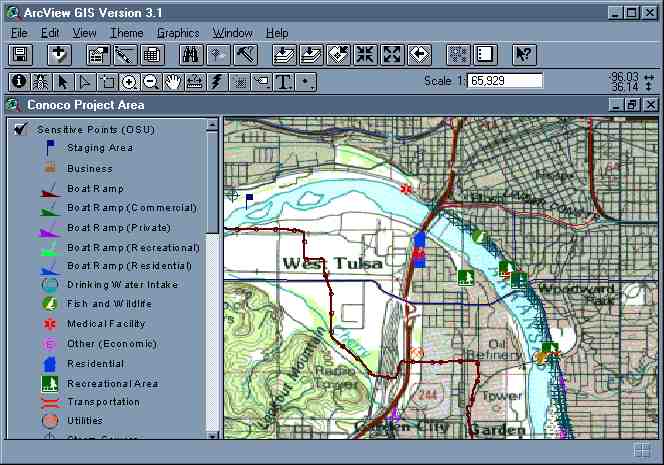Zoom to active theme button
This screenshot has height=465, width=664.
(x=311, y=55)
